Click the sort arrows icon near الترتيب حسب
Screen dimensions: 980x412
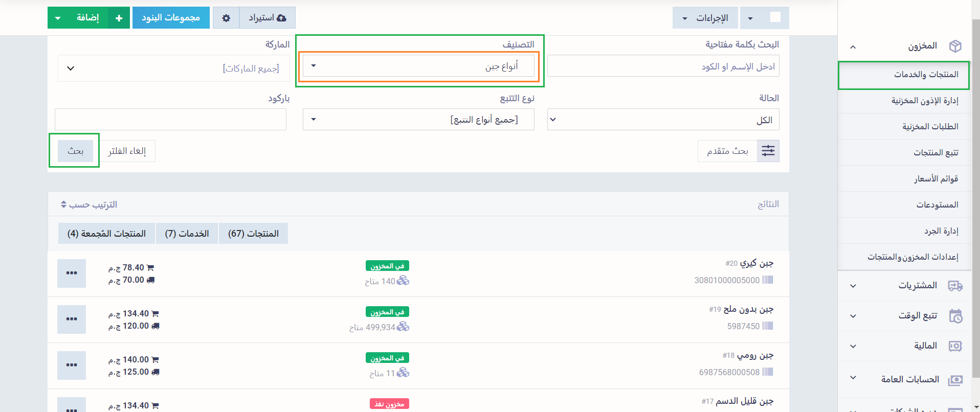pyautogui.click(x=63, y=204)
